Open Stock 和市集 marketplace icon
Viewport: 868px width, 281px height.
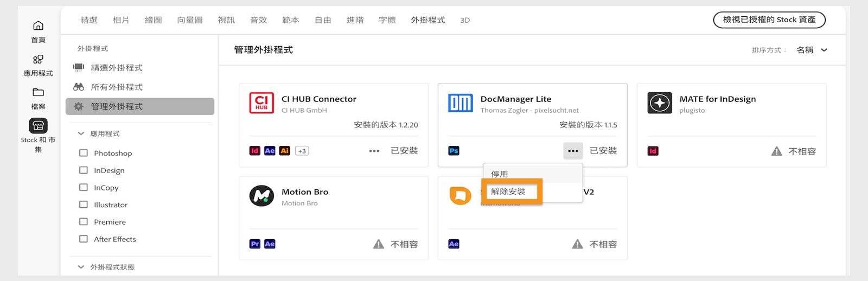point(38,126)
